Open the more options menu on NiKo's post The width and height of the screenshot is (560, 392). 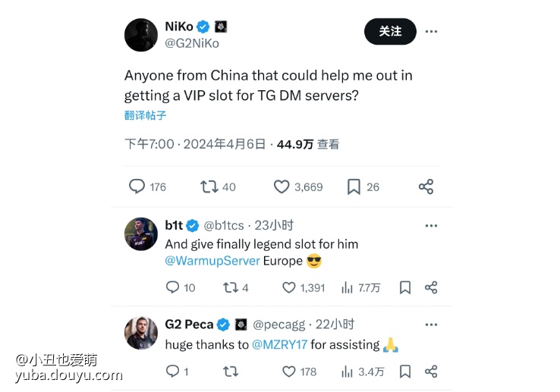[x=431, y=31]
